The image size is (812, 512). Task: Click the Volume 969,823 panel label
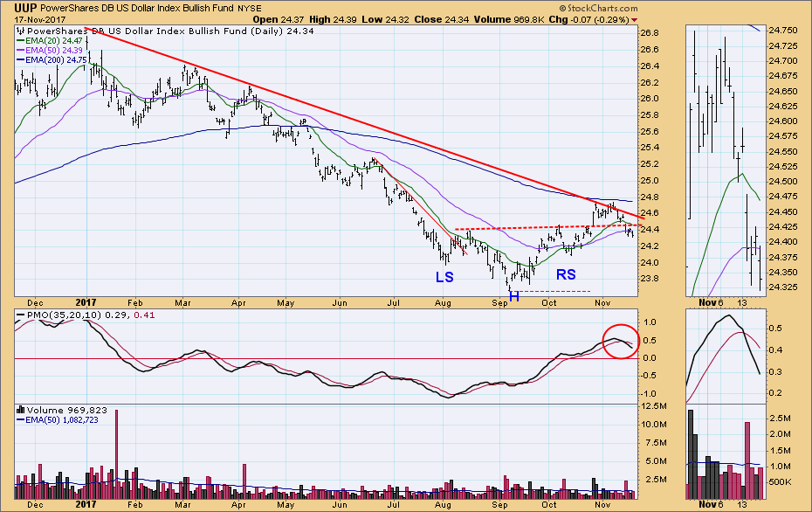pyautogui.click(x=67, y=410)
